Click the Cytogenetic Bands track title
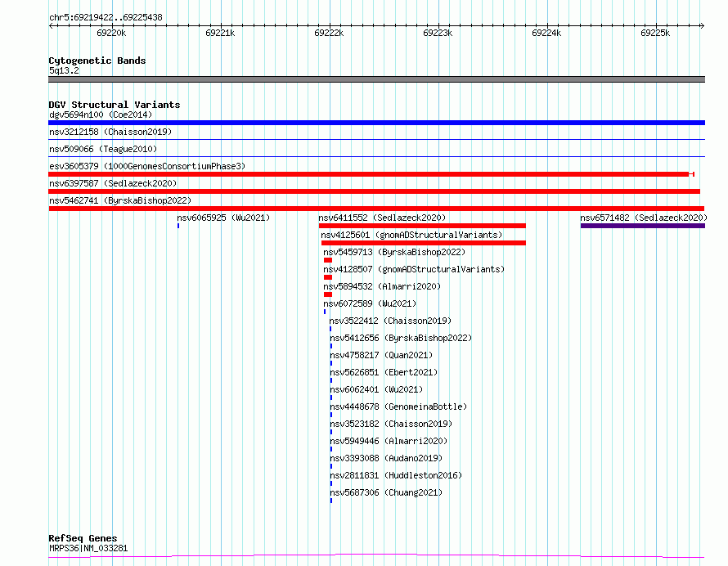 (x=97, y=61)
